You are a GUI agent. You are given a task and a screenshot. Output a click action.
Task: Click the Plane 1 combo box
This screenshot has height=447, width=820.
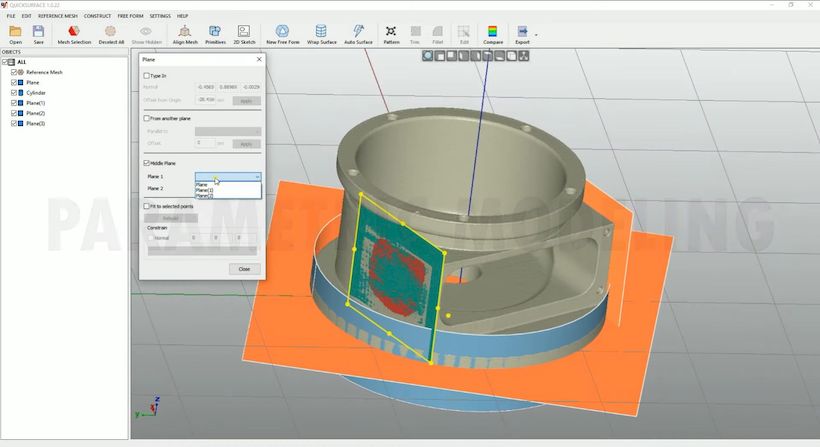tap(228, 177)
